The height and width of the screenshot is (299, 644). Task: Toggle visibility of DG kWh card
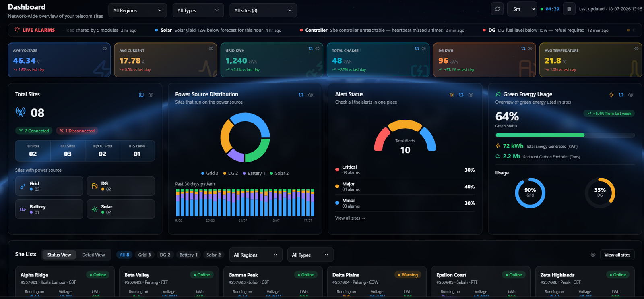[x=530, y=48]
